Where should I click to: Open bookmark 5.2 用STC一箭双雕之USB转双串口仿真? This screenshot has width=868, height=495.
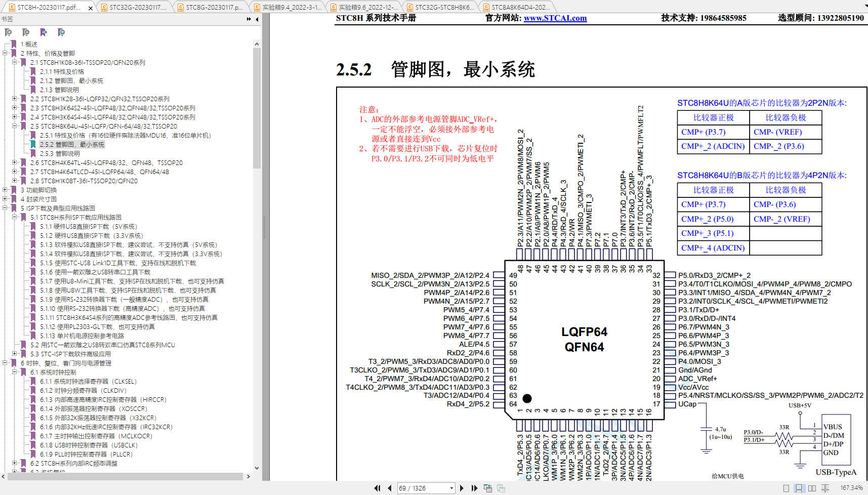click(x=102, y=345)
